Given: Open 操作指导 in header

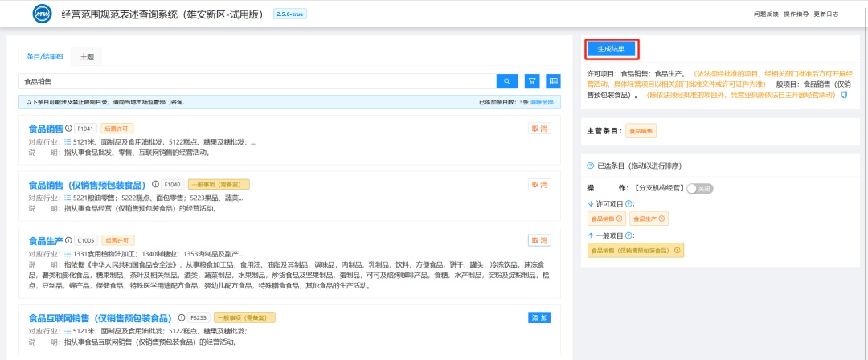Looking at the screenshot, I should [796, 14].
